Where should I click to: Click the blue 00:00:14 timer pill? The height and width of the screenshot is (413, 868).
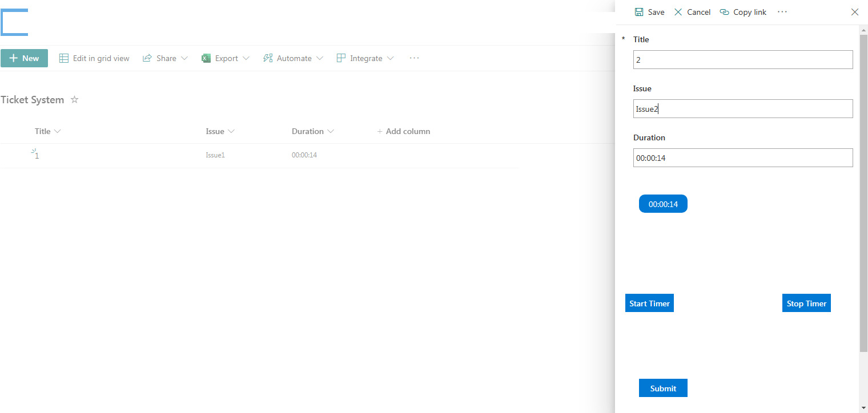coord(663,204)
